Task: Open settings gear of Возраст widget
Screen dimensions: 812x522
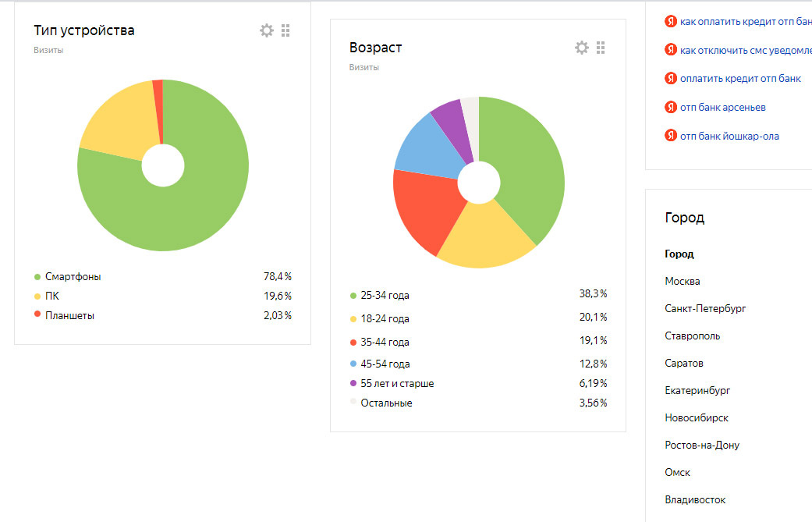Action: click(582, 48)
